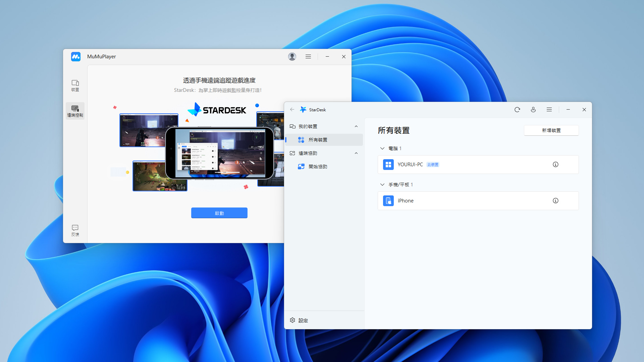Open the iPhone device row

click(x=478, y=201)
